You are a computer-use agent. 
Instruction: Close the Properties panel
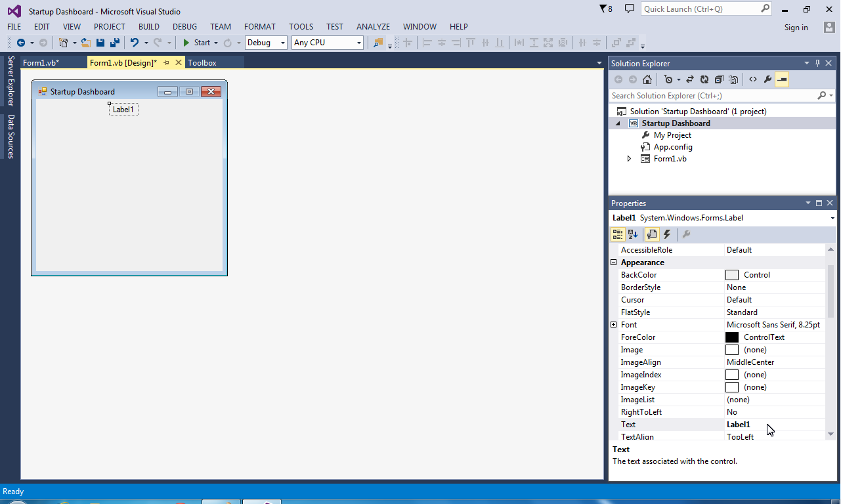coord(830,203)
